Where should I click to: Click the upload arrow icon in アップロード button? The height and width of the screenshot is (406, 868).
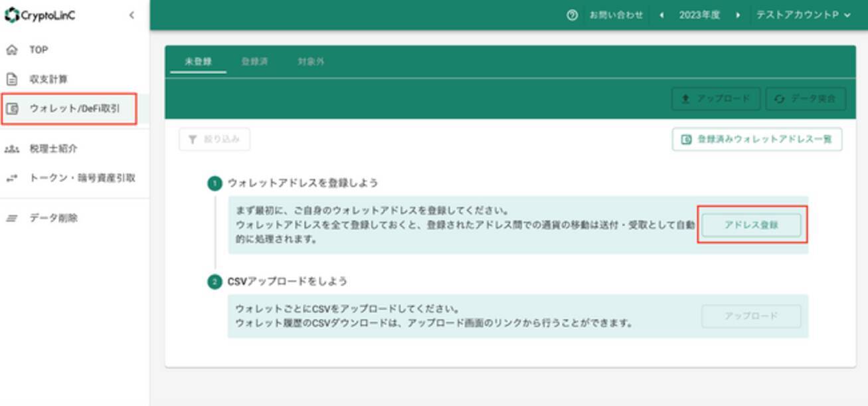click(685, 99)
